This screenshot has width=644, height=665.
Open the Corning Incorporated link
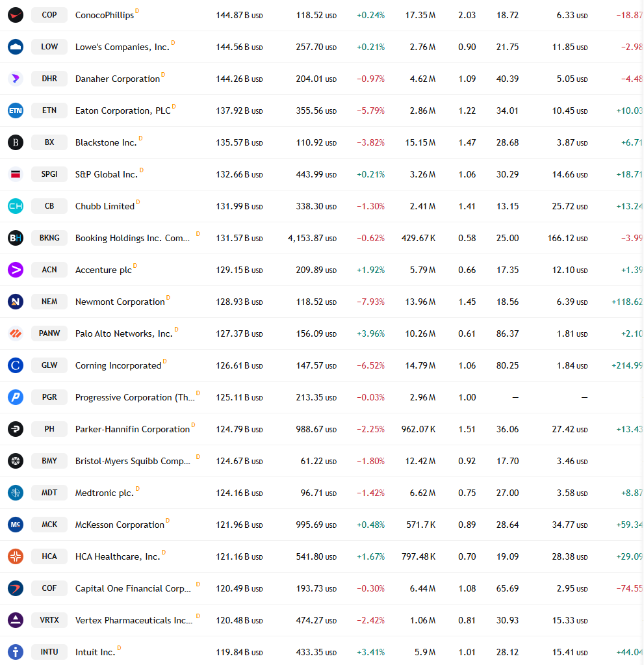click(x=118, y=365)
